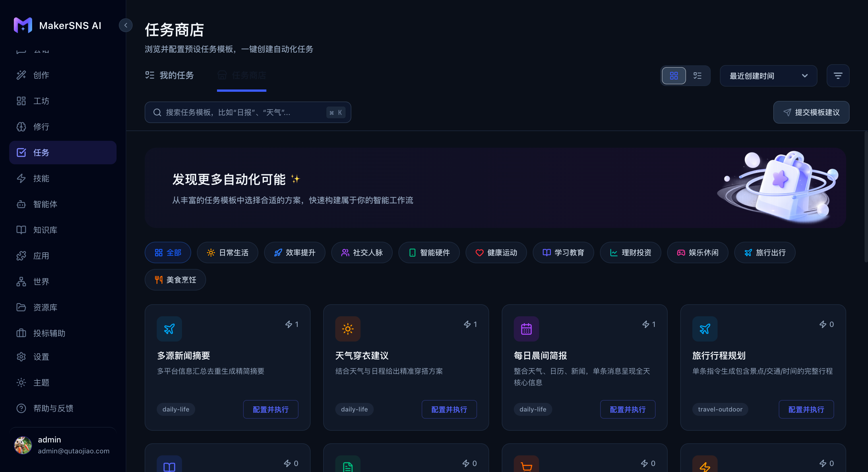Collapse the sidebar with the chevron button
868x472 pixels.
126,25
